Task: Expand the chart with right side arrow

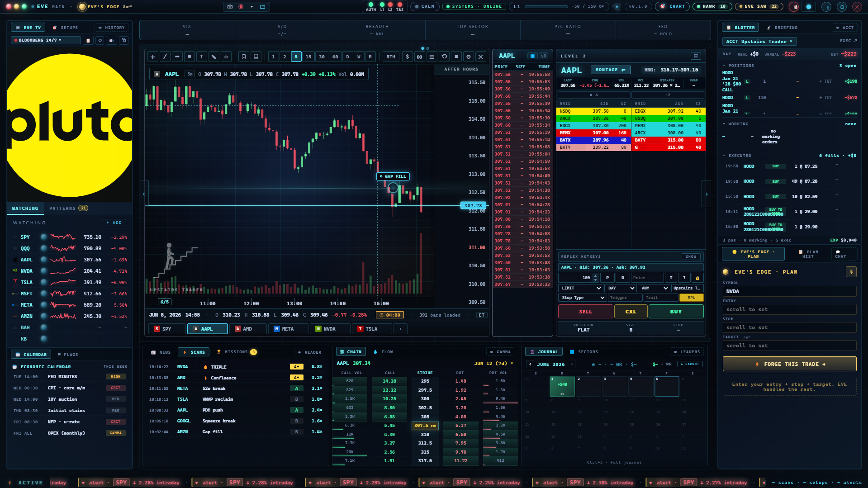Action: (x=706, y=194)
